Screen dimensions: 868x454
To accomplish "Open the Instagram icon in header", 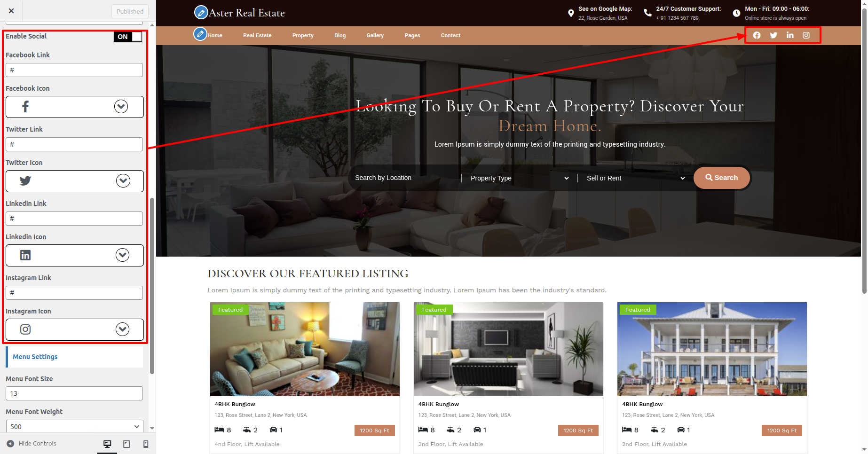I will point(806,35).
